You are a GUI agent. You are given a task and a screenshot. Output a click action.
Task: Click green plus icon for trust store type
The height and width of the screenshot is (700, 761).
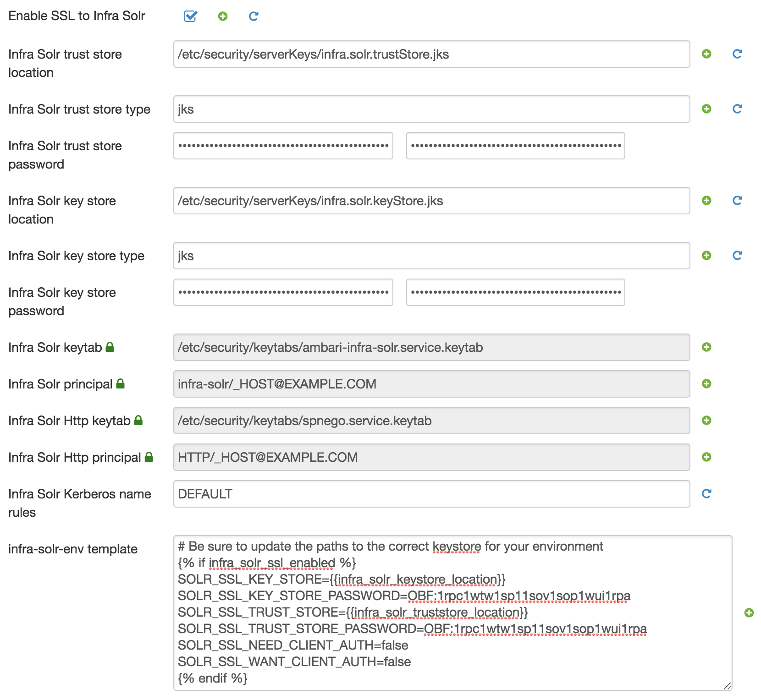coord(706,109)
